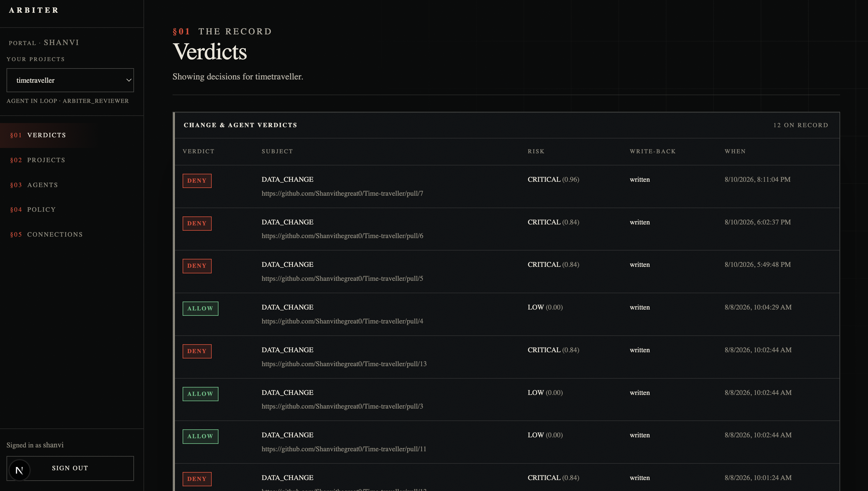Viewport: 868px width, 491px height.
Task: Click the VERDICT column header
Action: 199,152
